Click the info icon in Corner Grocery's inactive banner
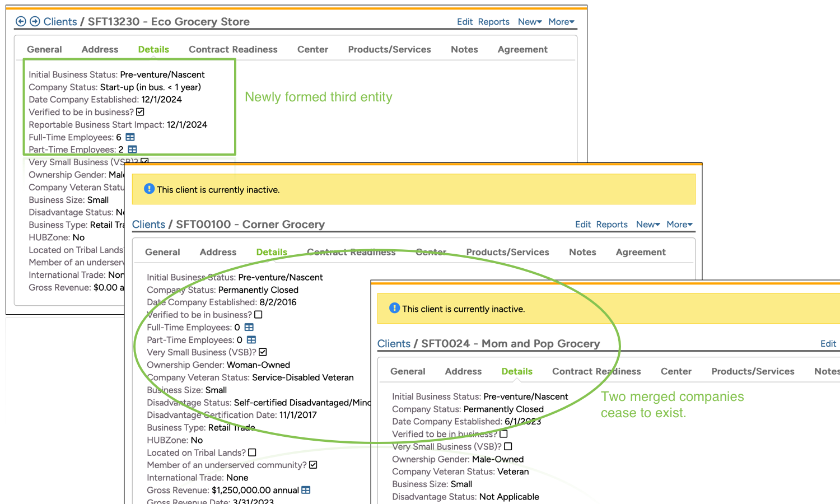Image resolution: width=840 pixels, height=504 pixels. pyautogui.click(x=149, y=189)
